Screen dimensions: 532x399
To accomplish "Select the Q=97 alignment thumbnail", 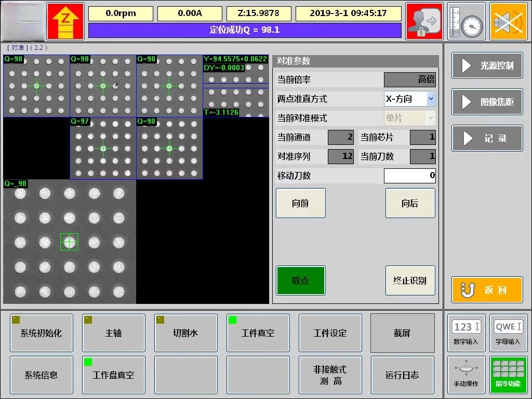I will coord(103,148).
